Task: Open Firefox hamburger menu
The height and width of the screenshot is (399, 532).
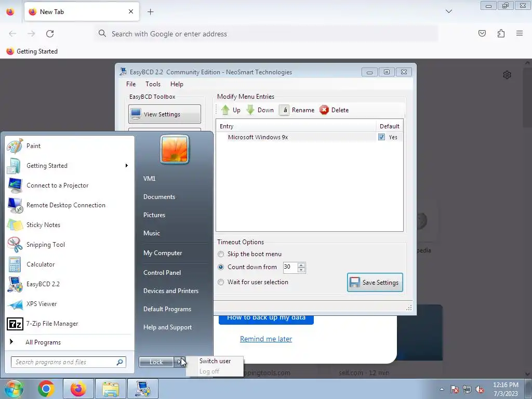Action: coord(520,33)
